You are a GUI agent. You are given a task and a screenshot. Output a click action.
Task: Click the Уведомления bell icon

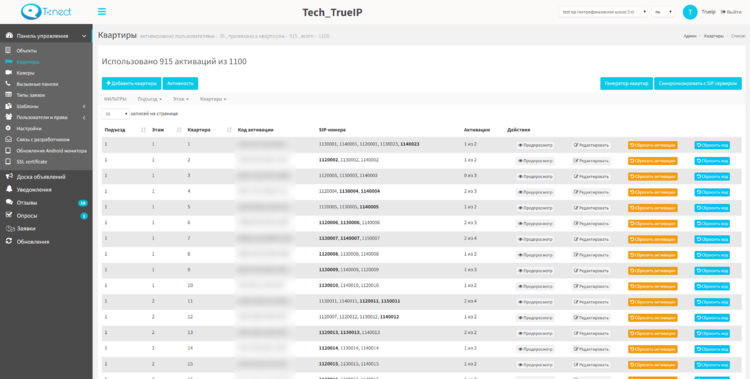[x=9, y=190]
